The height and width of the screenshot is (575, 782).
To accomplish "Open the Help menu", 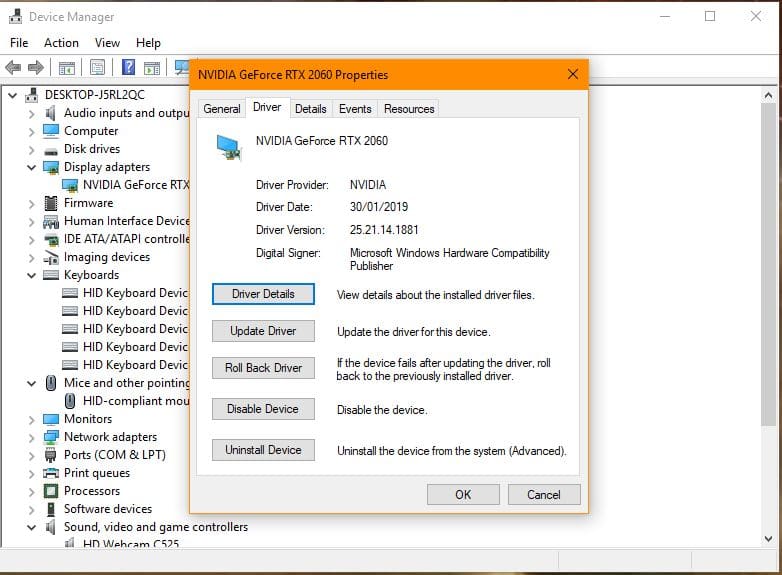I will 148,43.
